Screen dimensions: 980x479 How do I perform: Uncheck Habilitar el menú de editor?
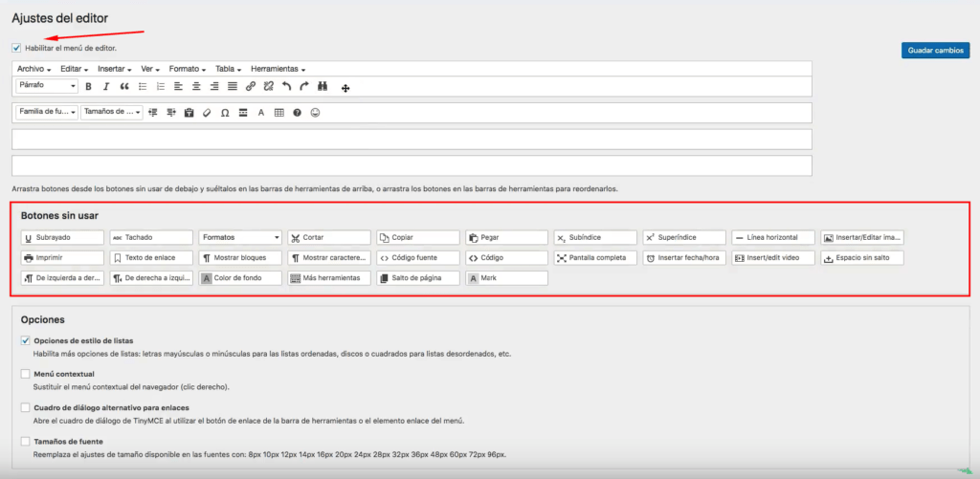pyautogui.click(x=17, y=48)
